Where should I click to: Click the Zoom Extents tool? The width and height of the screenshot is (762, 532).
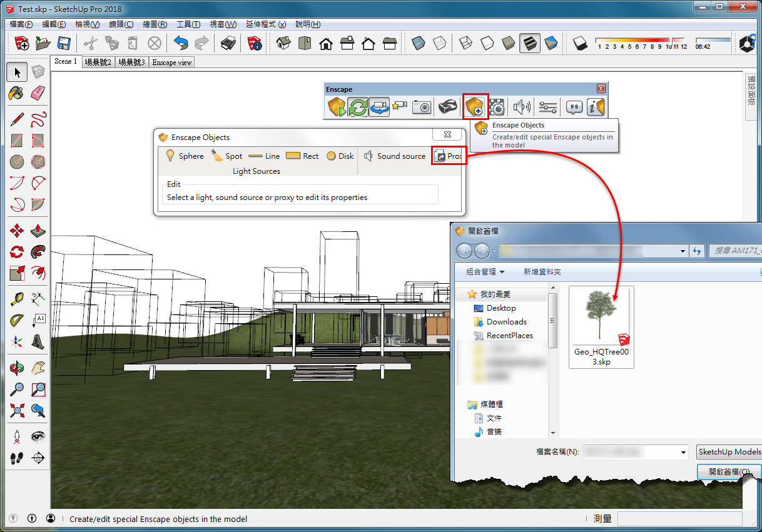[x=17, y=411]
